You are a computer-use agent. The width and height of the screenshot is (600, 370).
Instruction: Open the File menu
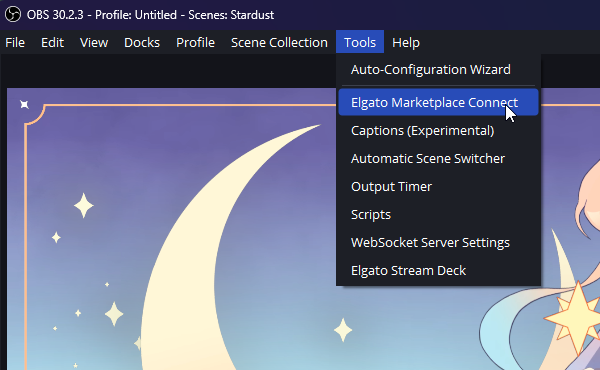tap(15, 42)
